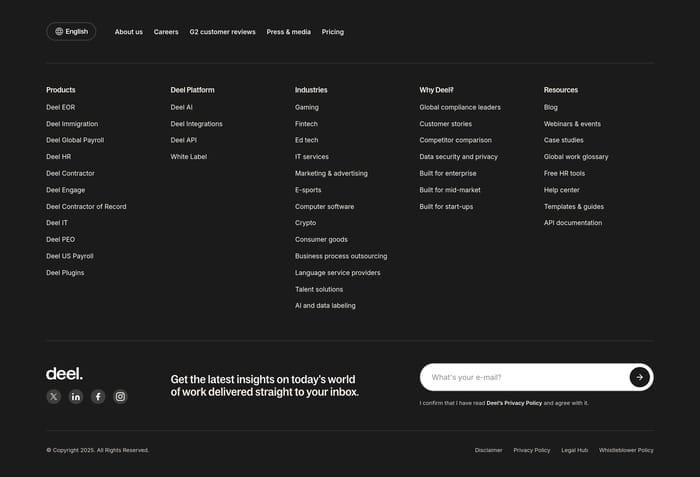Open Deel AI link

click(x=182, y=107)
